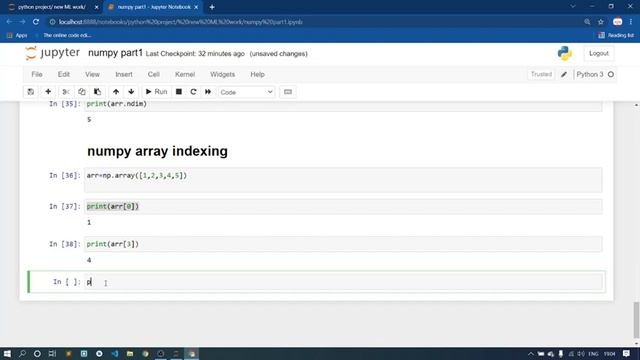Image resolution: width=640 pixels, height=360 pixels.
Task: Cut selected cells with the scissors icon
Action: tap(66, 92)
